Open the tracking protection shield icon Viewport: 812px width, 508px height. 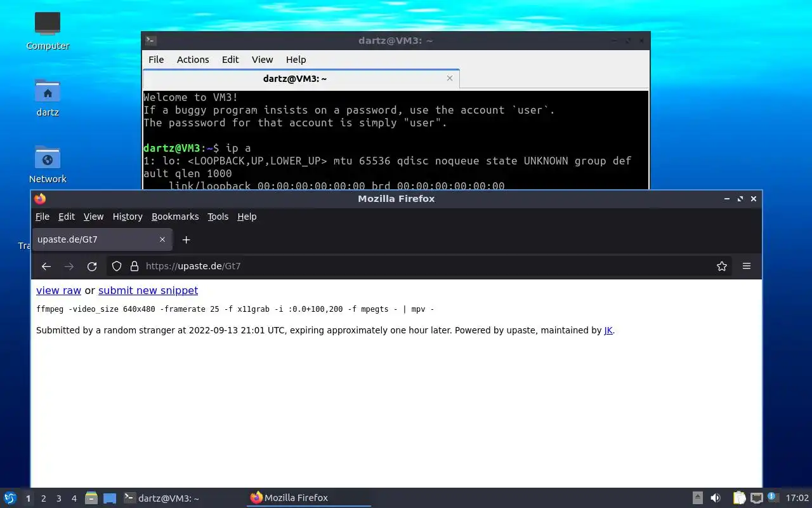click(x=117, y=266)
